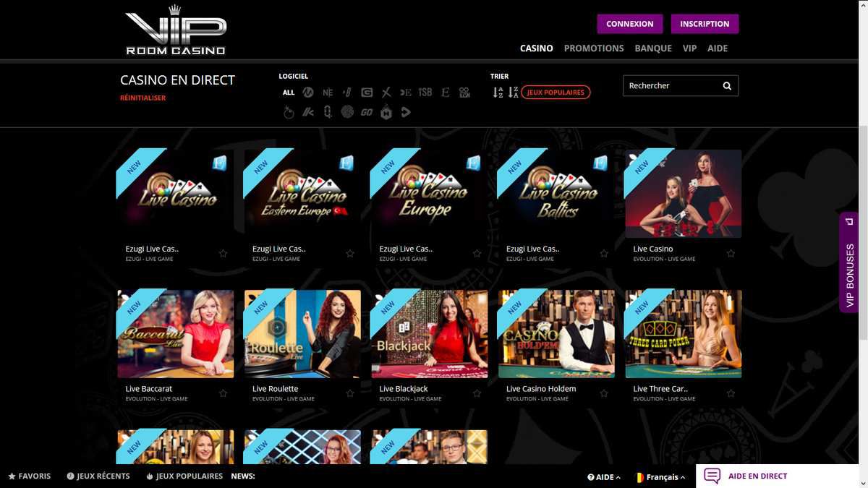Mark Live Roulette as favorite
Screen dimensions: 868x488
350,393
